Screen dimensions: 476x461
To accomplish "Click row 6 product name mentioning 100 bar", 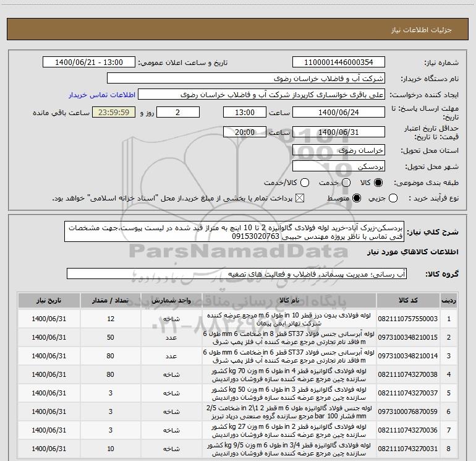I will (x=289, y=411).
